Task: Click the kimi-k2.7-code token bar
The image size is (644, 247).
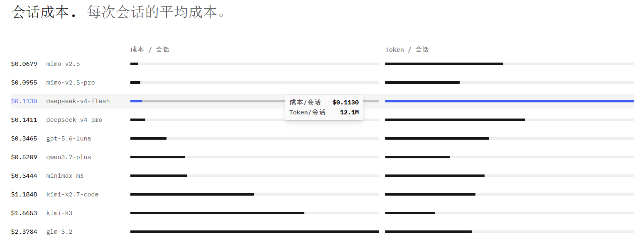Action: point(430,194)
